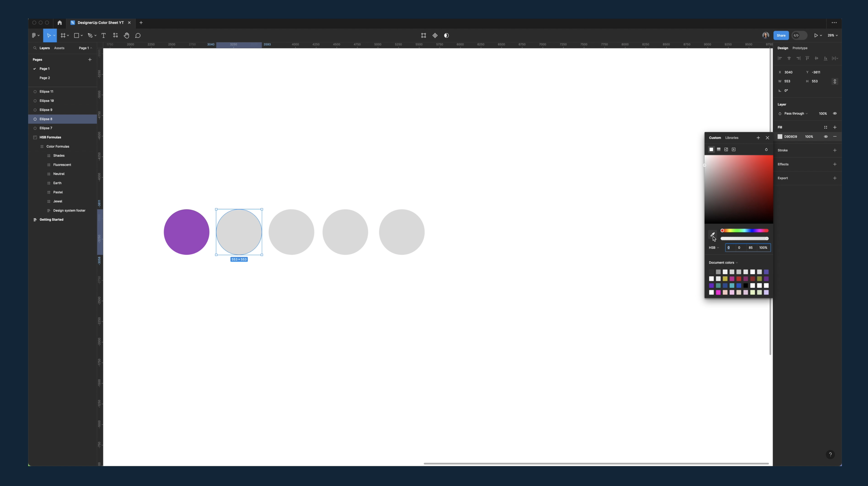This screenshot has height=486, width=868.
Task: Toggle dark/light mode contrast icon
Action: 446,35
